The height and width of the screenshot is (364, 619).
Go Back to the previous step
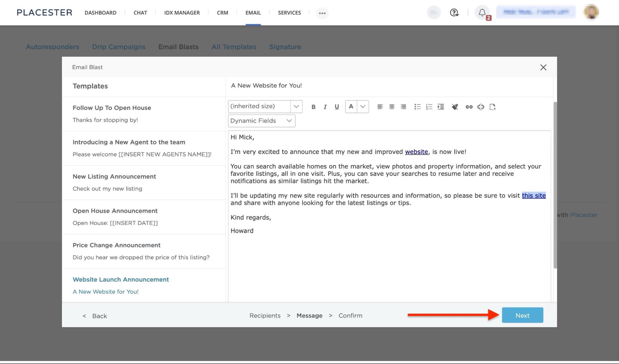95,316
